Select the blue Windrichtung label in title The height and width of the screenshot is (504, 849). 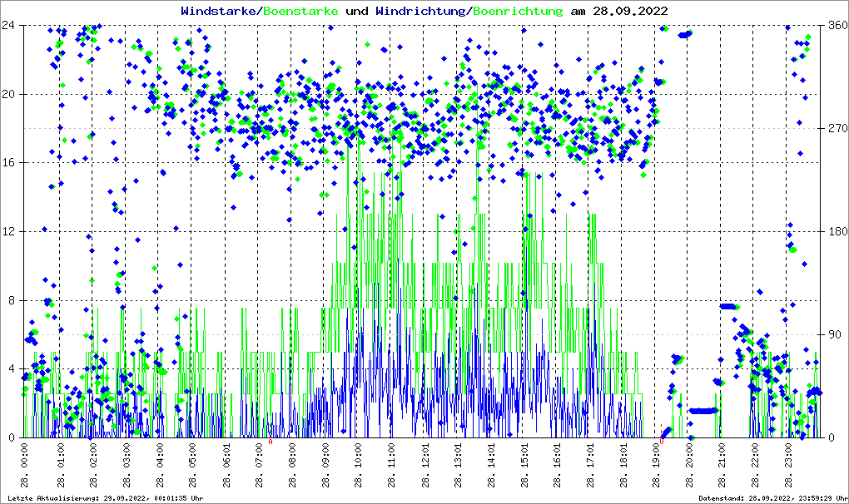[421, 11]
